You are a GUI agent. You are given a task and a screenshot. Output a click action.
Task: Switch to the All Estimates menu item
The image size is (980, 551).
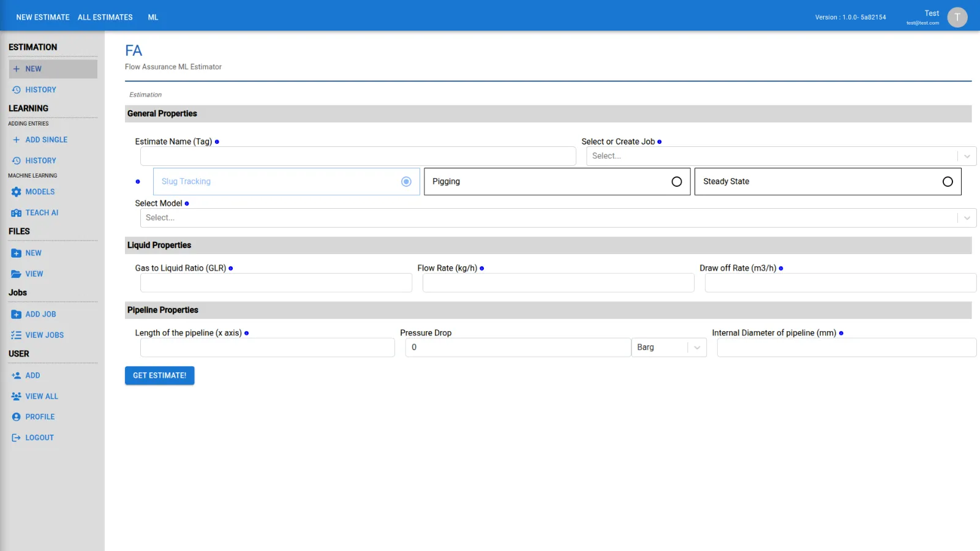point(105,17)
